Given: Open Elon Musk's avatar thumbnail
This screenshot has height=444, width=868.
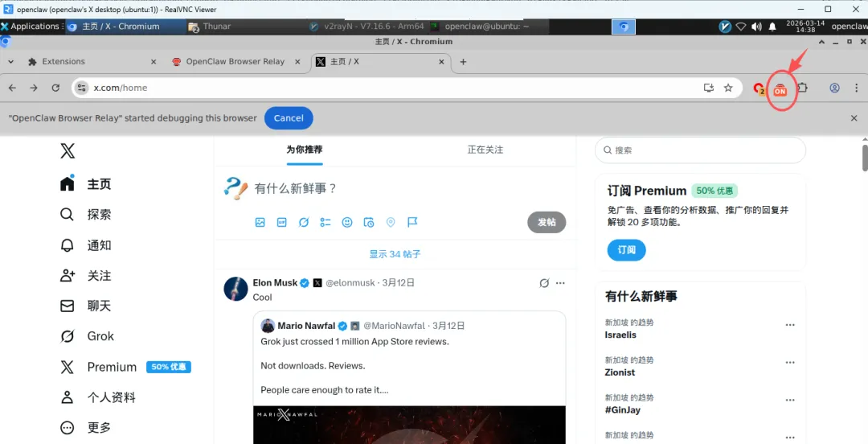Looking at the screenshot, I should (235, 289).
